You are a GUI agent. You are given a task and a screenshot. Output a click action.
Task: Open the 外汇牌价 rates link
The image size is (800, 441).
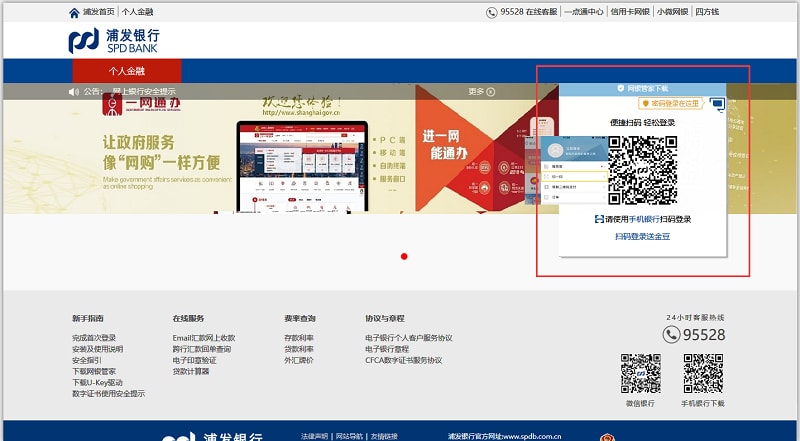pyautogui.click(x=299, y=360)
